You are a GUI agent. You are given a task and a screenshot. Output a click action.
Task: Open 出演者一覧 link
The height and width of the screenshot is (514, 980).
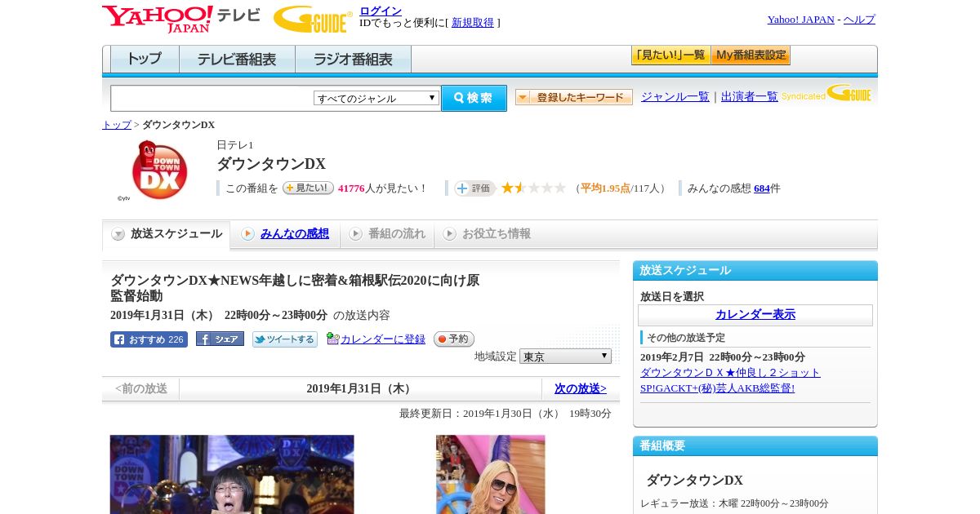coord(750,97)
